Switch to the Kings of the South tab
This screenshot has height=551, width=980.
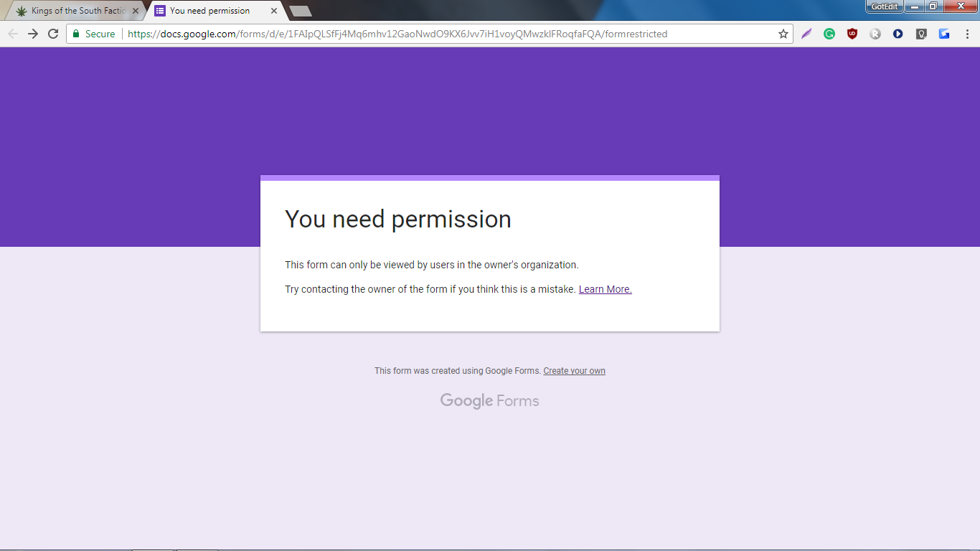pyautogui.click(x=72, y=11)
